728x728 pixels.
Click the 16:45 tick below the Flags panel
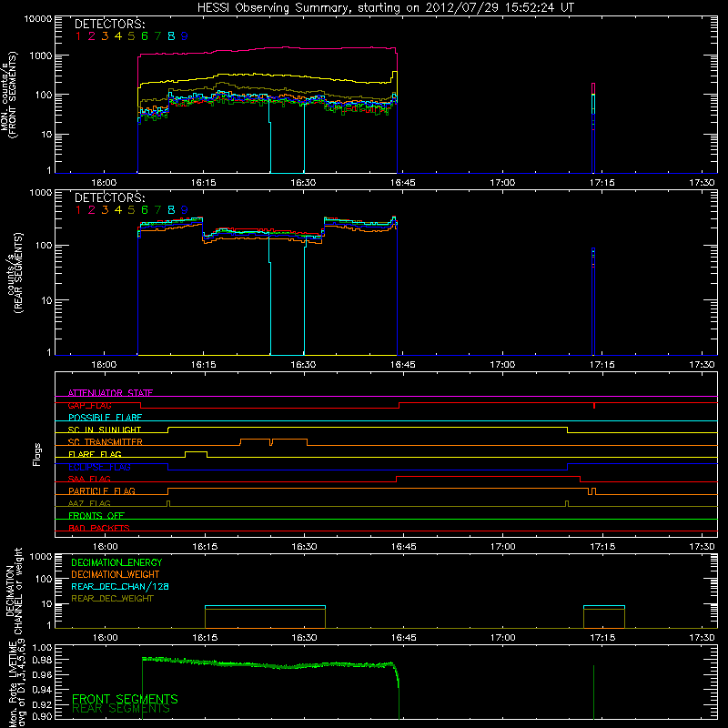[x=403, y=547]
